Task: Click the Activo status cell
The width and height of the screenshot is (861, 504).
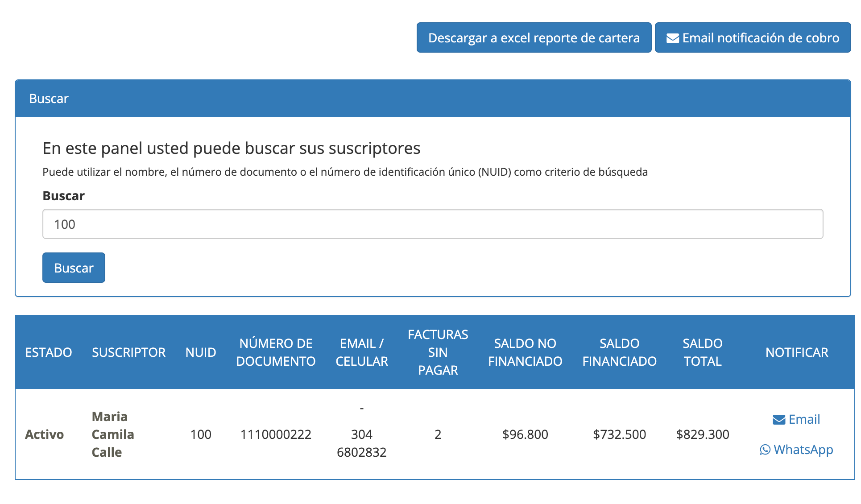Action: (44, 434)
